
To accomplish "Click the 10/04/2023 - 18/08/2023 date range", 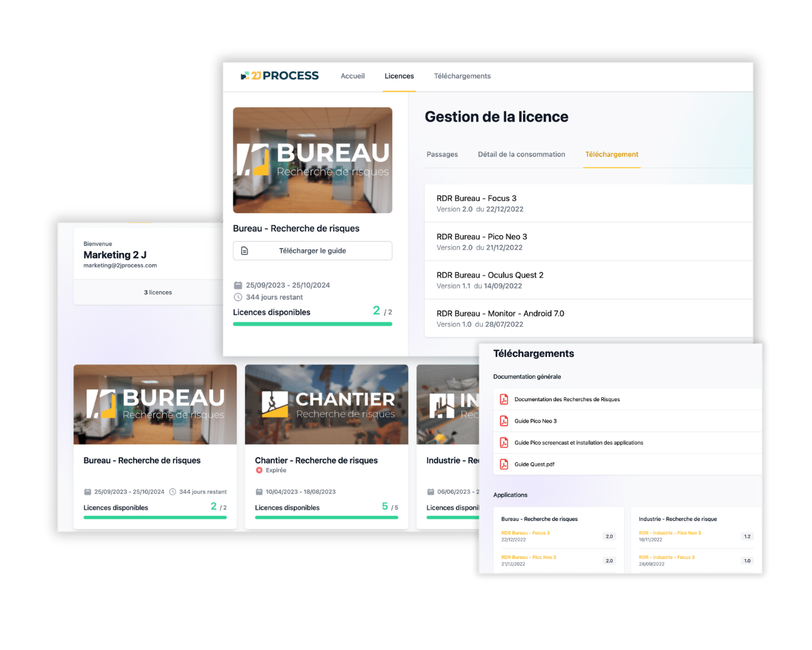I will (x=301, y=492).
